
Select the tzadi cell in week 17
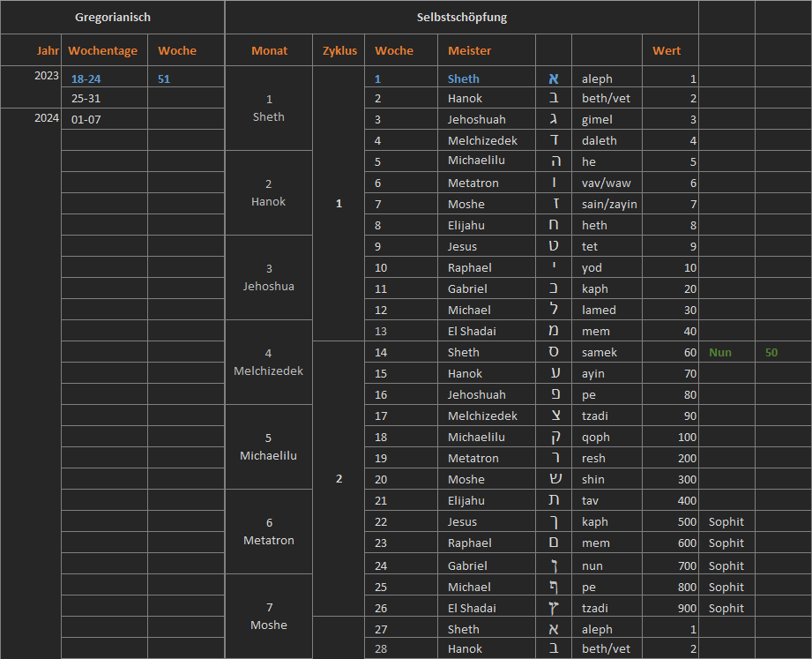tap(607, 416)
